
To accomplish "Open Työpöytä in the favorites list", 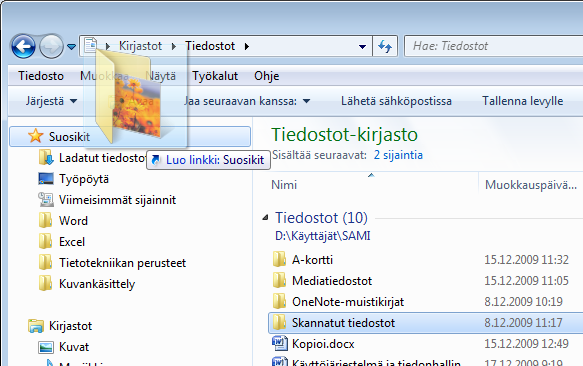I will 84,179.
